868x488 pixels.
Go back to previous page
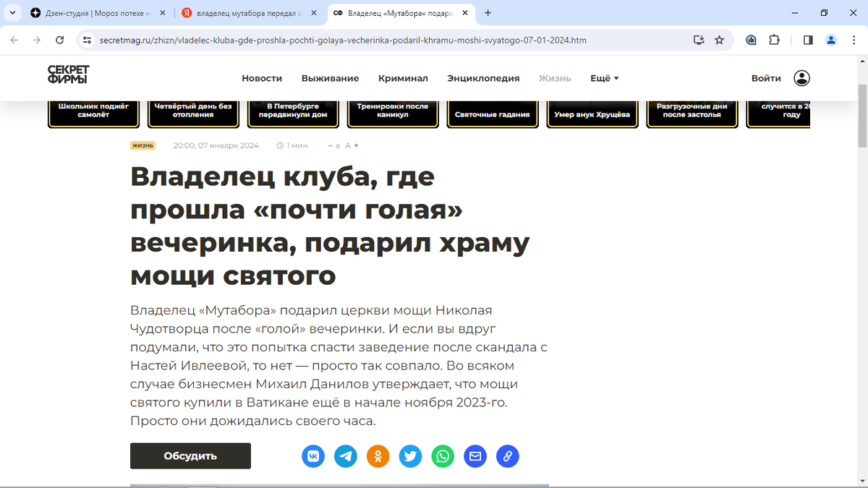click(x=14, y=40)
